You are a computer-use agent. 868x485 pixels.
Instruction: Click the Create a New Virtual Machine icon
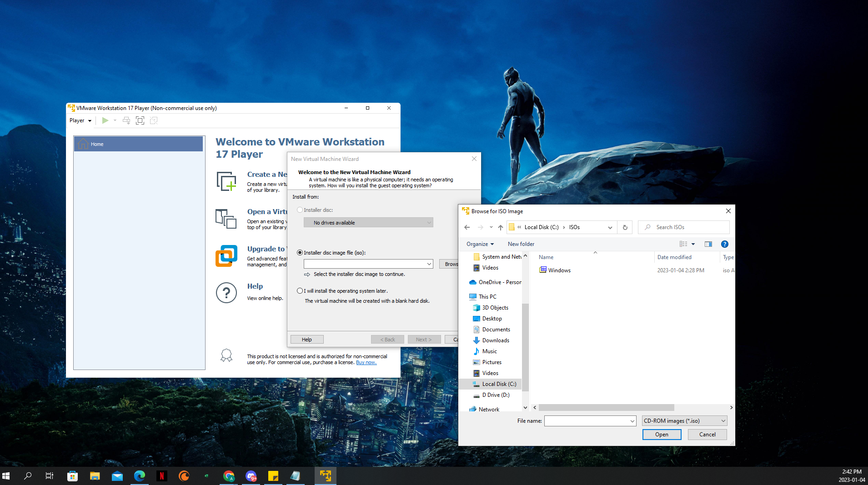coord(226,181)
